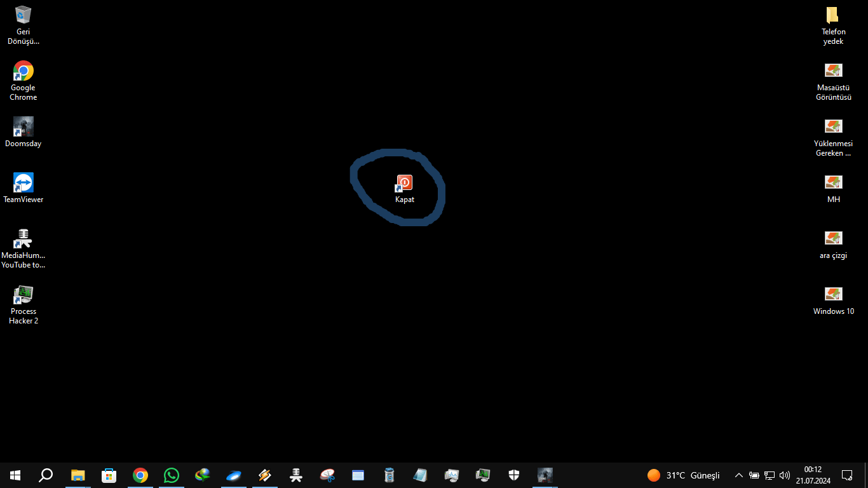Screen dimensions: 868x488
Task: Open the volume speaker tray icon
Action: click(784, 475)
